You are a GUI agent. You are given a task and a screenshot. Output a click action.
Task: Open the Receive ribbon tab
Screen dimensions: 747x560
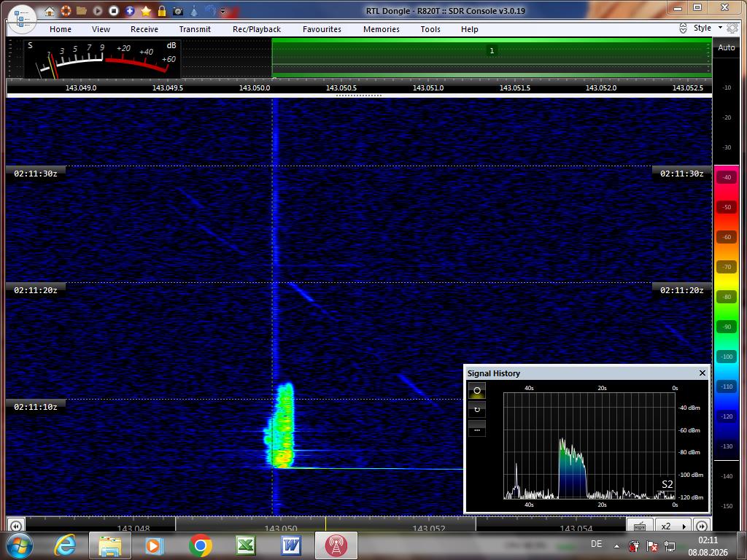point(144,29)
